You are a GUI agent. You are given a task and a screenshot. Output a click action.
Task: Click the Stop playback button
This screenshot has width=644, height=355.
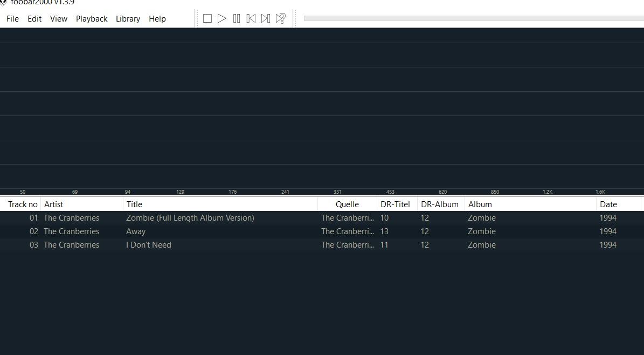(x=207, y=18)
